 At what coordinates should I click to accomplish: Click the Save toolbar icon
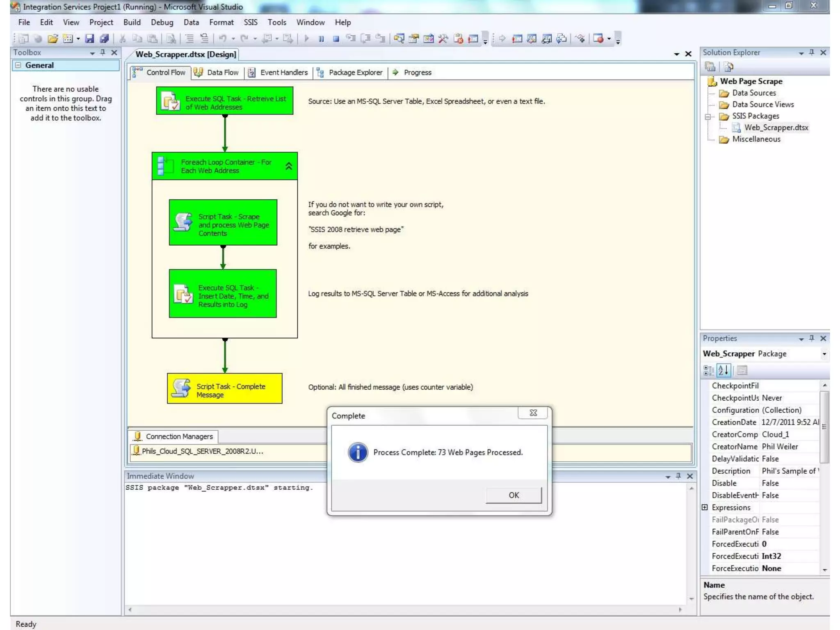(x=89, y=39)
